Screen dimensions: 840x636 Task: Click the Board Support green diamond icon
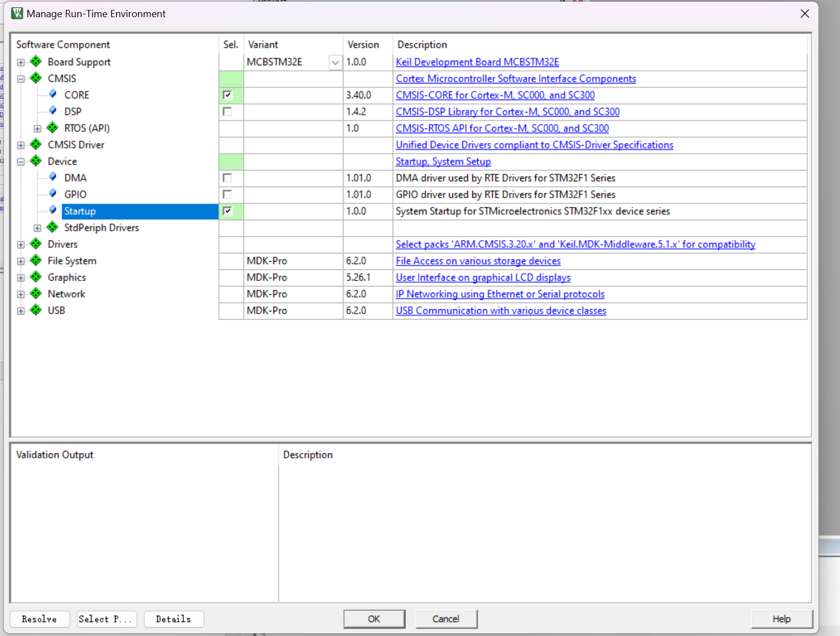click(x=36, y=61)
